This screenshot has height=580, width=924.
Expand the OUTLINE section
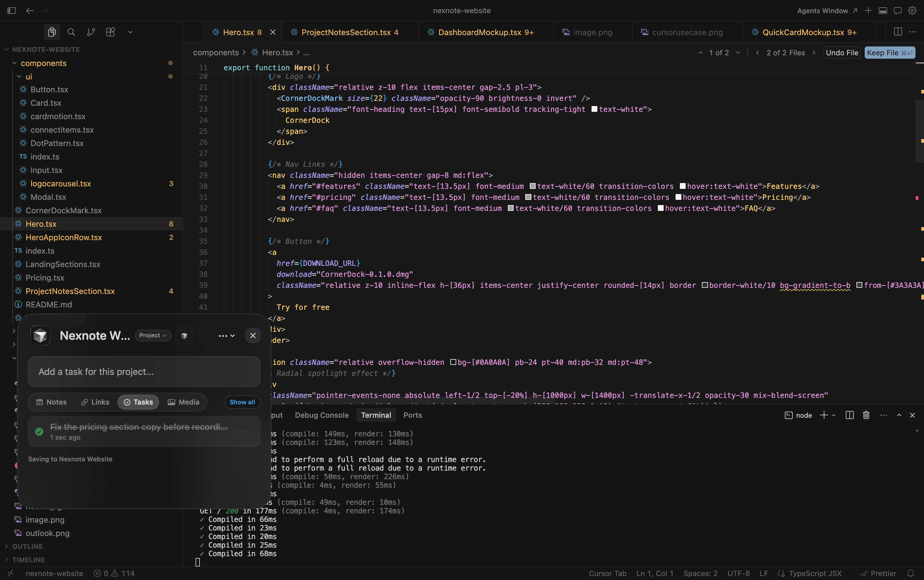pyautogui.click(x=27, y=546)
